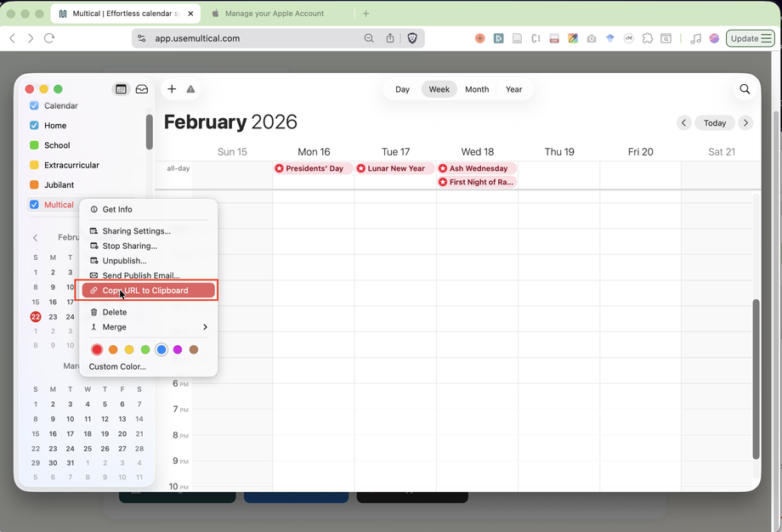782x532 pixels.
Task: Click the Today button
Action: coord(715,122)
